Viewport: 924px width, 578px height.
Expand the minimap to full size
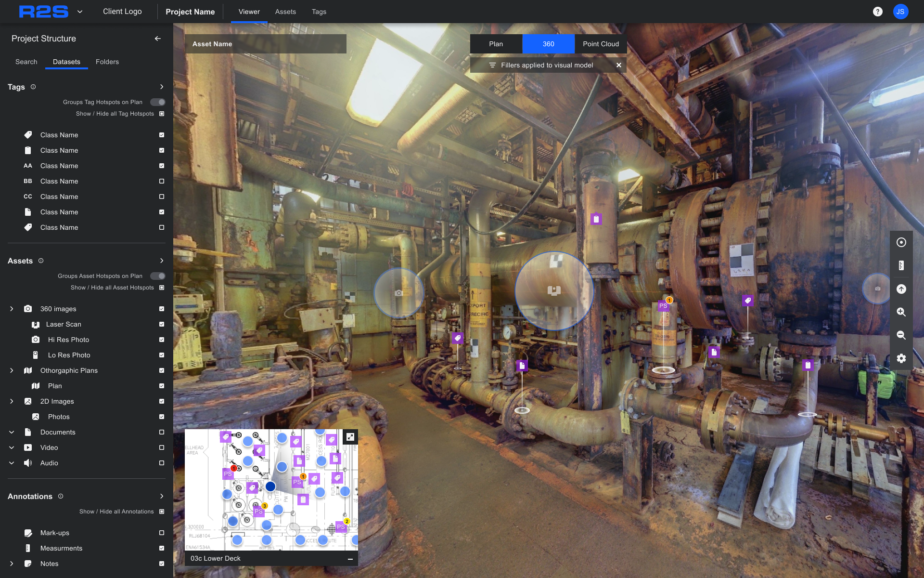350,437
